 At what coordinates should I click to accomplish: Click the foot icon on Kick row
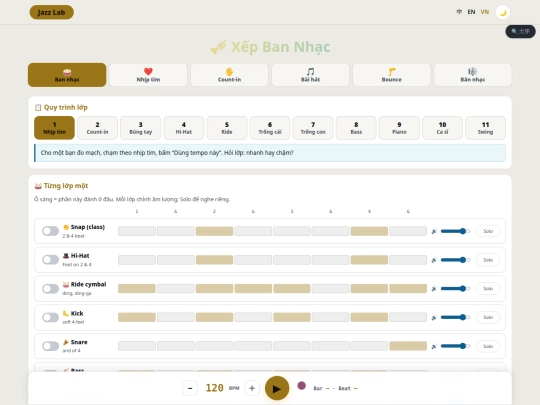66,313
